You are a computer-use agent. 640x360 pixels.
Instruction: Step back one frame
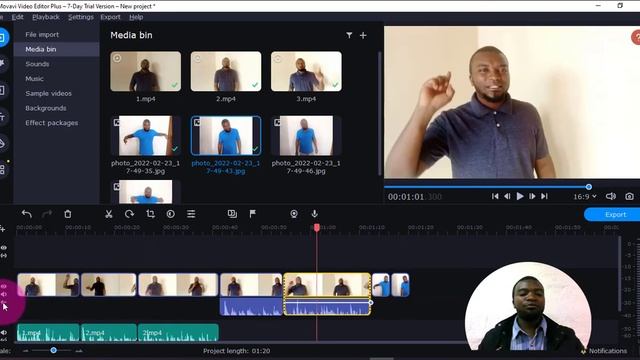pyautogui.click(x=507, y=196)
